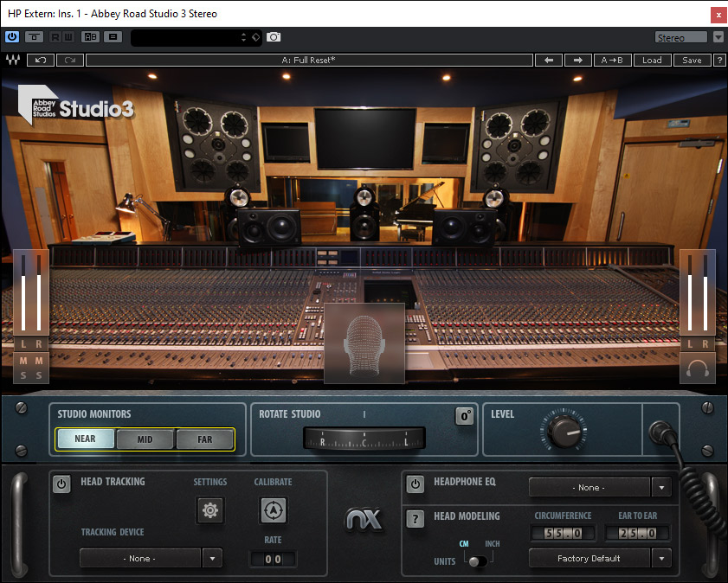
Task: Click the snapshot camera icon
Action: pyautogui.click(x=274, y=37)
